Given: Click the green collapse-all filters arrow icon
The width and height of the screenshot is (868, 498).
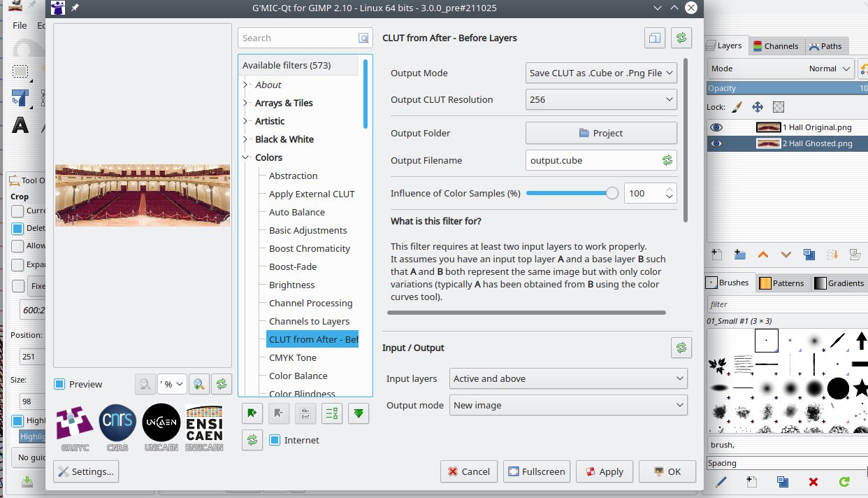Looking at the screenshot, I should 359,413.
